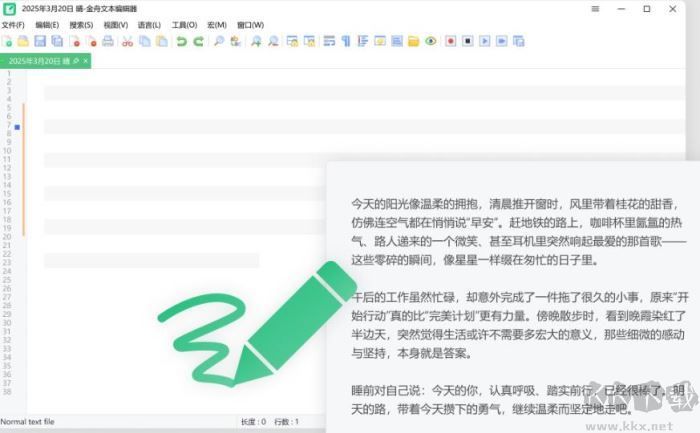Screen dimensions: 700x433
Task: Toggle file monitoring with the eye icon
Action: tap(431, 42)
